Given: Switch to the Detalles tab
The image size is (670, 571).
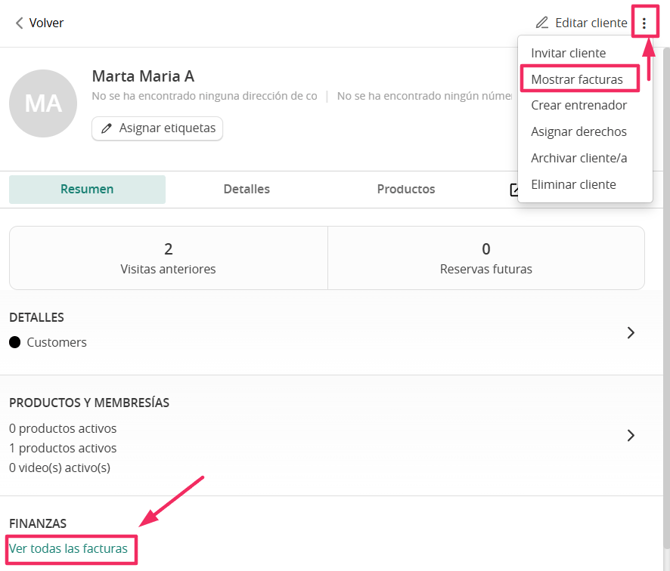Looking at the screenshot, I should [x=247, y=189].
